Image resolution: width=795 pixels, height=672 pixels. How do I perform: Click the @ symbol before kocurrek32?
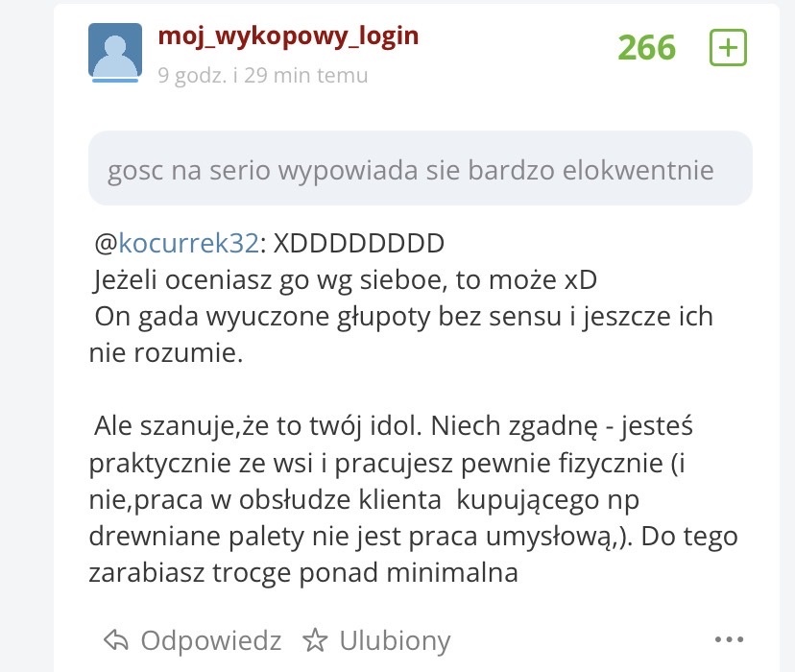tap(106, 243)
